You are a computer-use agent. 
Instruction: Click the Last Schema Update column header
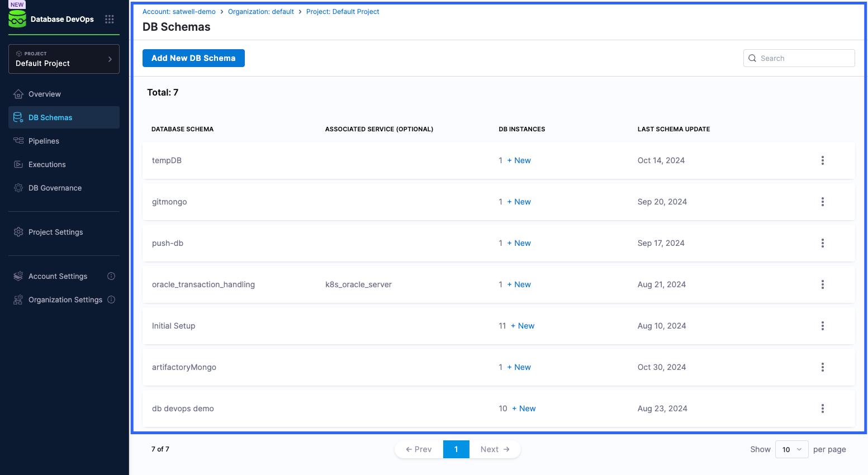[673, 129]
